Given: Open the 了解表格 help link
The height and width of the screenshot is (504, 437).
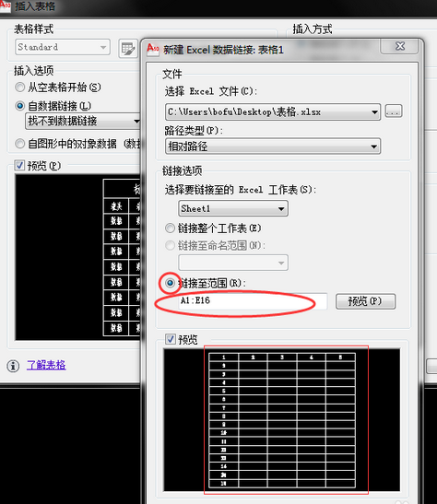Looking at the screenshot, I should (x=46, y=365).
